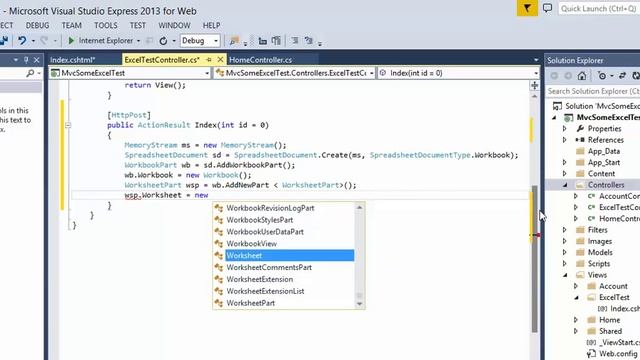Viewport: 640px width, 360px height.
Task: Click search magnifier in left panel
Action: [x=30, y=73]
